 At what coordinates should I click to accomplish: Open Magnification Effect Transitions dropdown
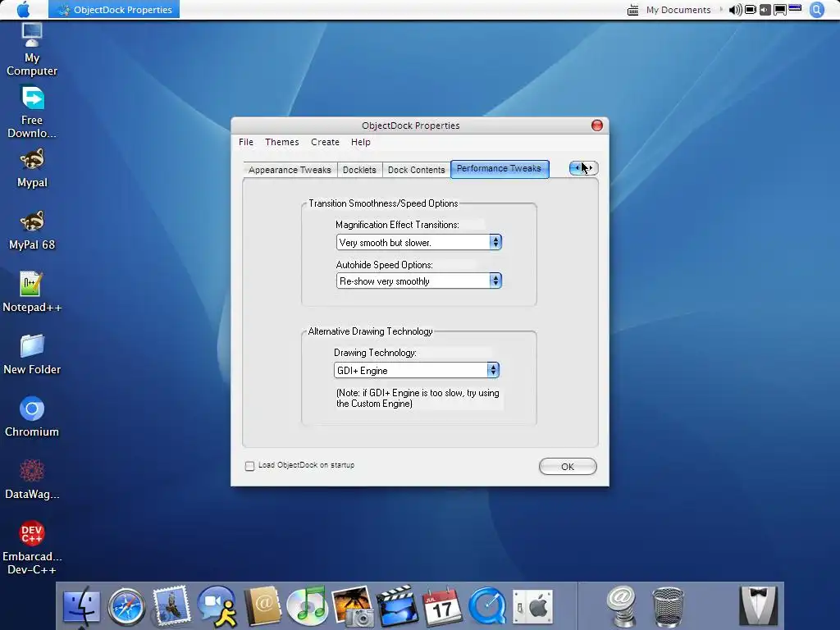click(419, 242)
